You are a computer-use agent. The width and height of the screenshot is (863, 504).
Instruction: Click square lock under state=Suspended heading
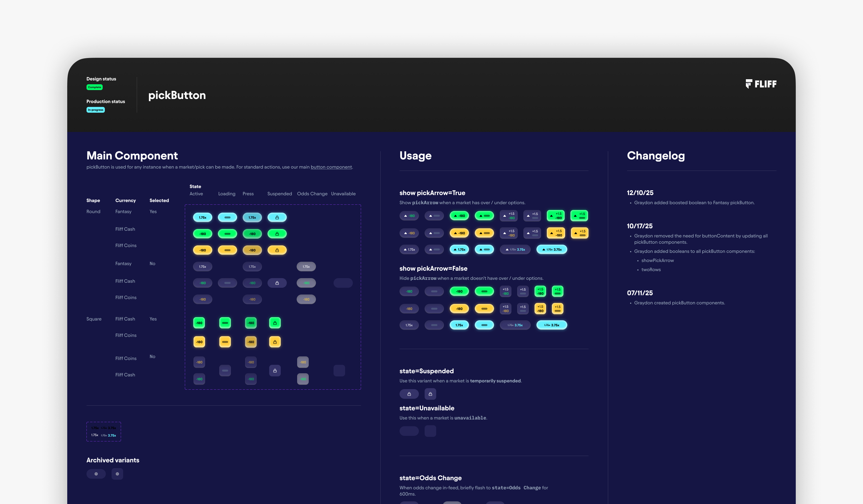pos(430,394)
